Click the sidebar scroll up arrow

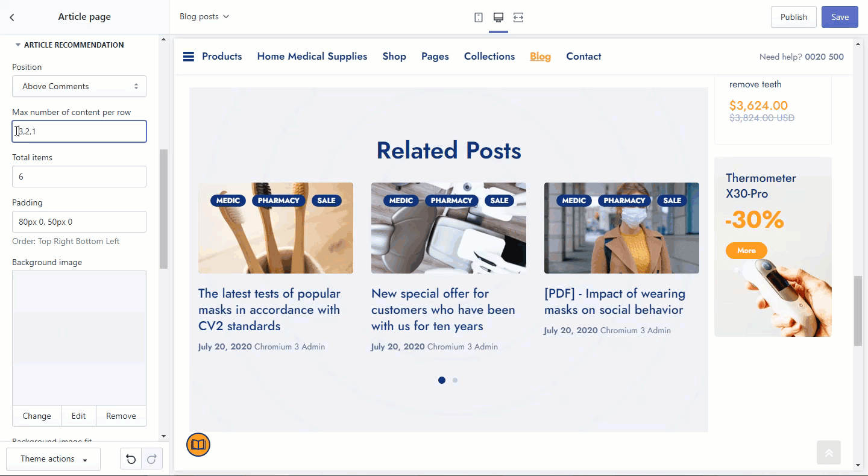pyautogui.click(x=163, y=40)
